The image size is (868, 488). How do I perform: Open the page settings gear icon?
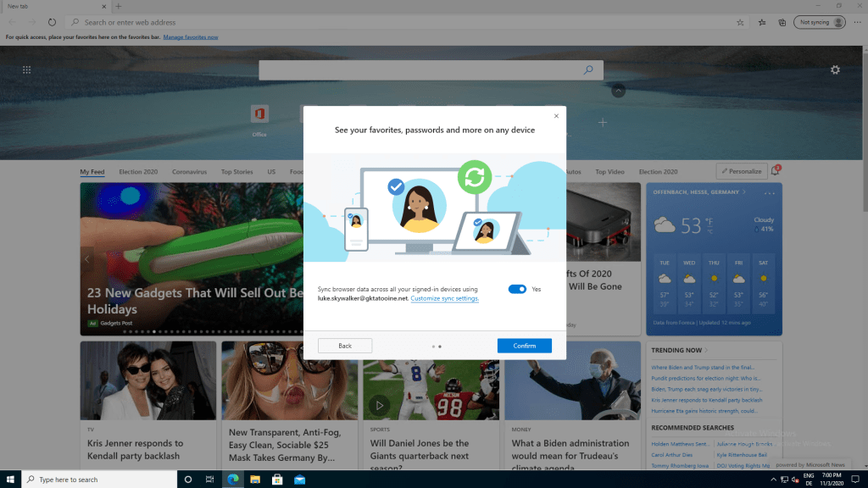[x=836, y=69]
